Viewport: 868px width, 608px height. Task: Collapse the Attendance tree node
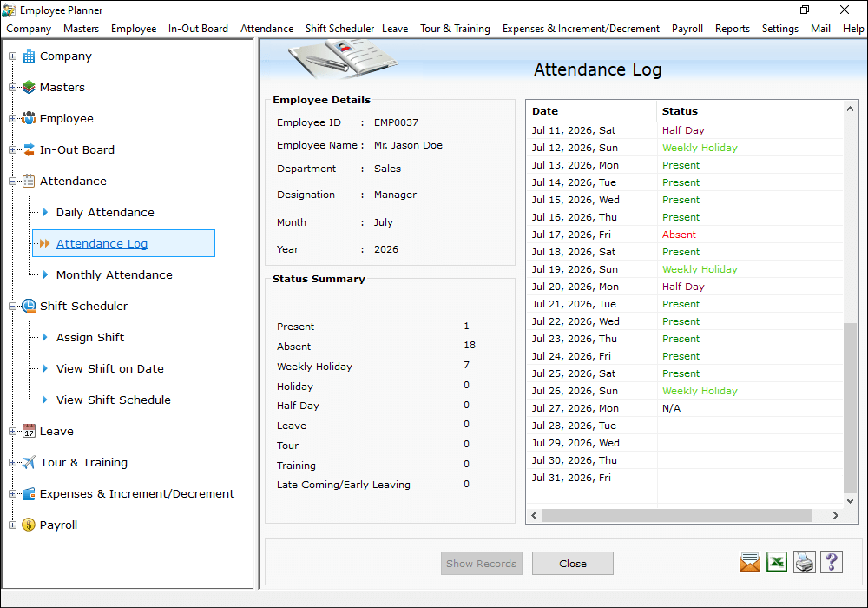pos(12,181)
